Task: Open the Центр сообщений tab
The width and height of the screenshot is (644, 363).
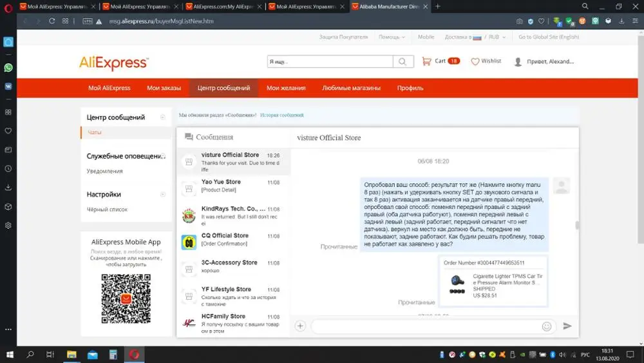Action: tap(223, 88)
